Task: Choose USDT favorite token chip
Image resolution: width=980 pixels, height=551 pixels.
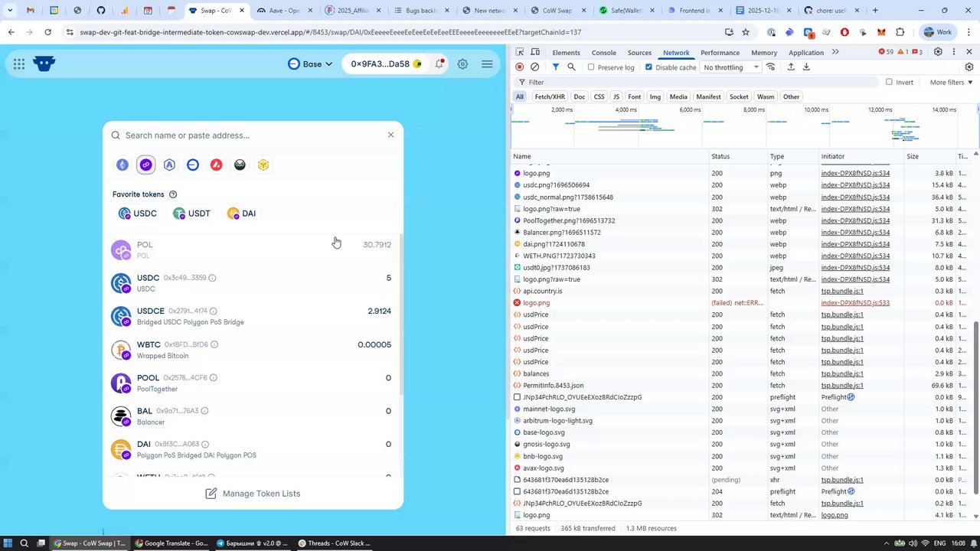Action: 191,214
